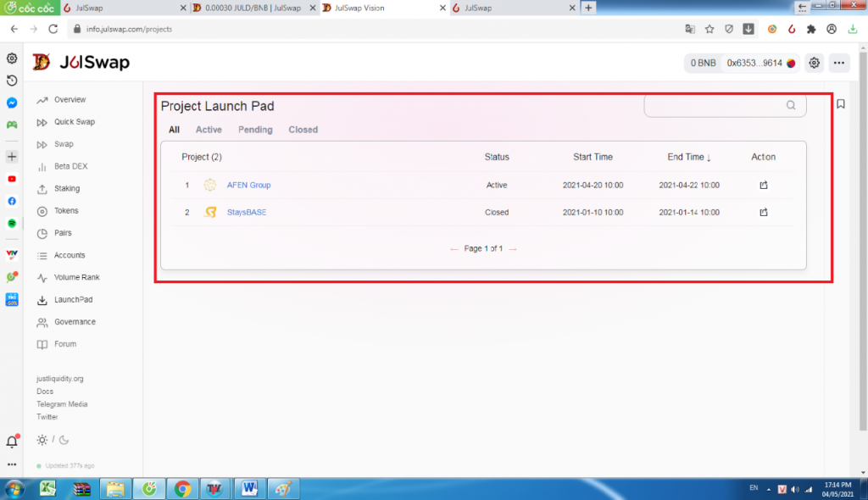868x500 pixels.
Task: Open the settings gear in JulSwap header
Action: click(814, 63)
